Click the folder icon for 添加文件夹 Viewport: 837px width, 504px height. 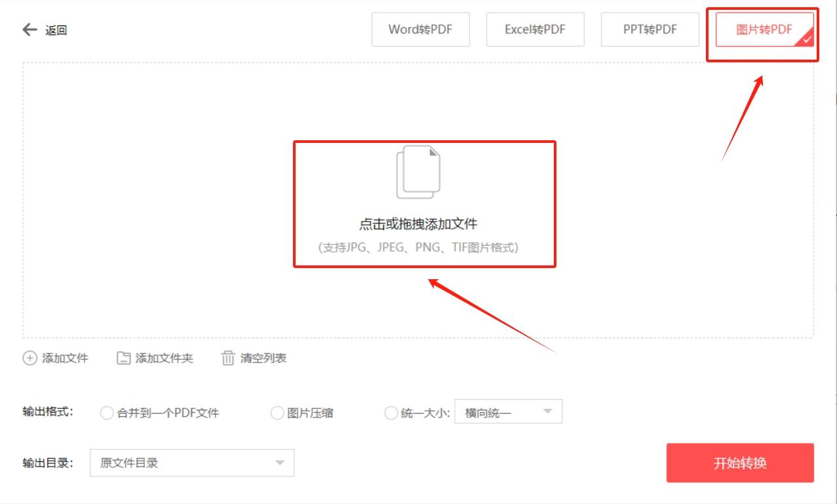click(123, 359)
